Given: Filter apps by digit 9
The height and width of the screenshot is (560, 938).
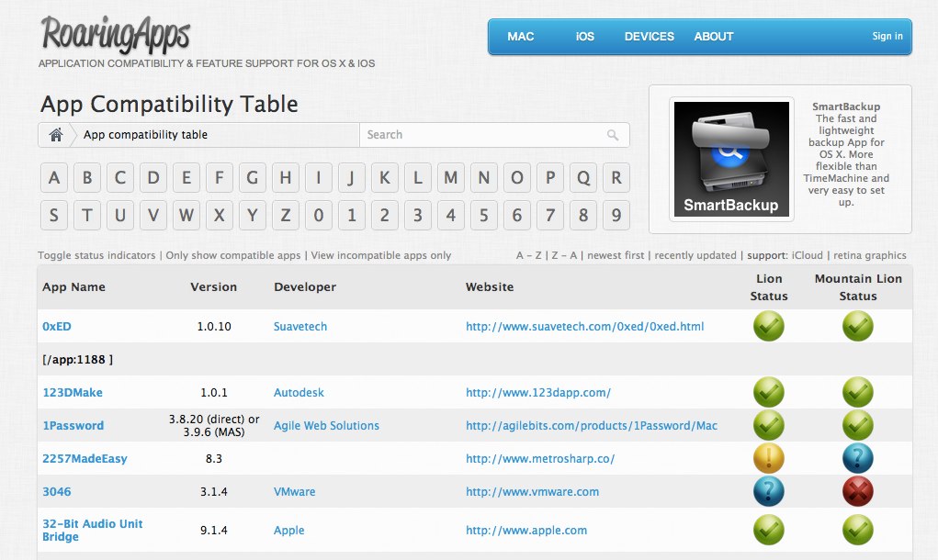Looking at the screenshot, I should pyautogui.click(x=616, y=215).
